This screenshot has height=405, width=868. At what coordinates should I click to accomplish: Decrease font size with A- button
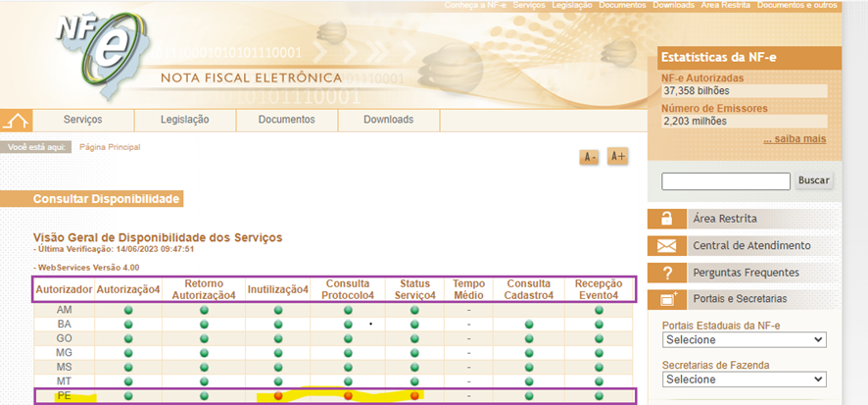[x=589, y=157]
